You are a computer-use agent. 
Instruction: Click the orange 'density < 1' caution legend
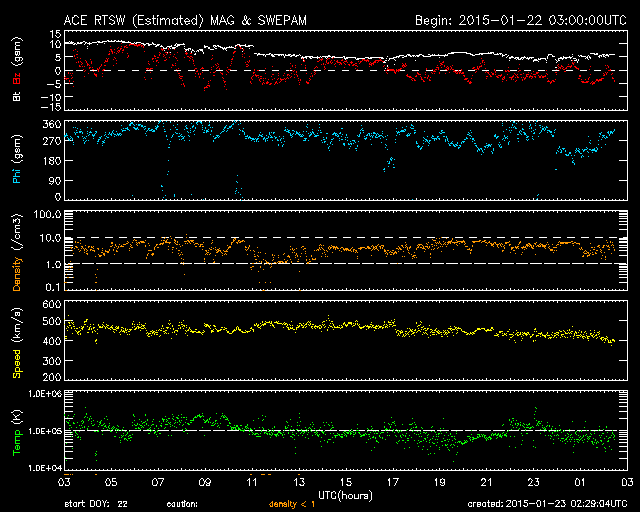coord(293,505)
